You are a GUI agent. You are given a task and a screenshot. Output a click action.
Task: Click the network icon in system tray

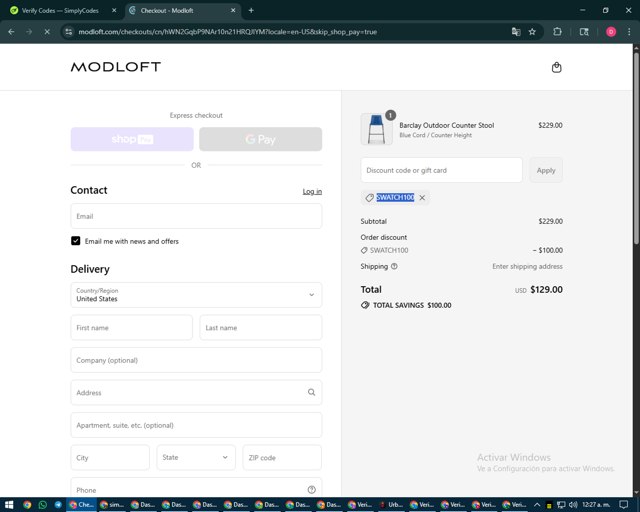point(561,505)
